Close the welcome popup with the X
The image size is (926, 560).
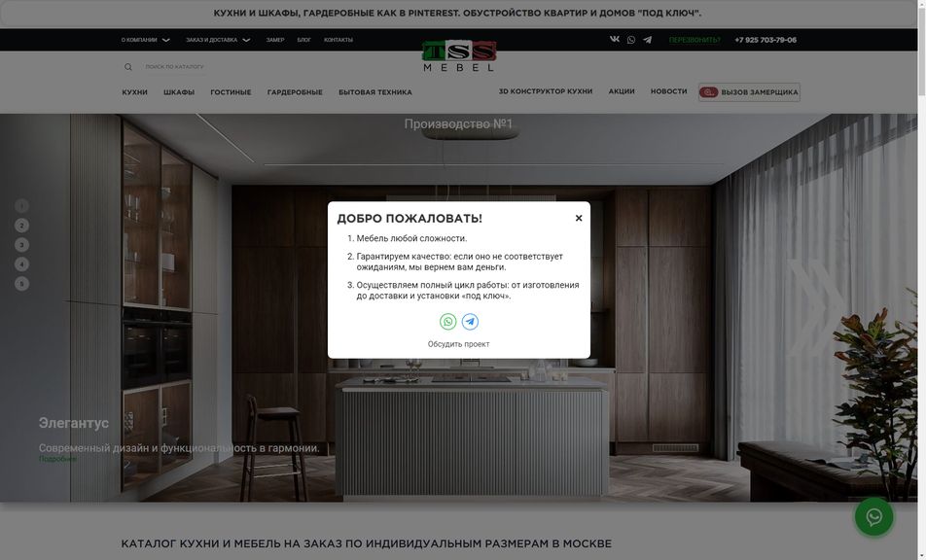[579, 219]
